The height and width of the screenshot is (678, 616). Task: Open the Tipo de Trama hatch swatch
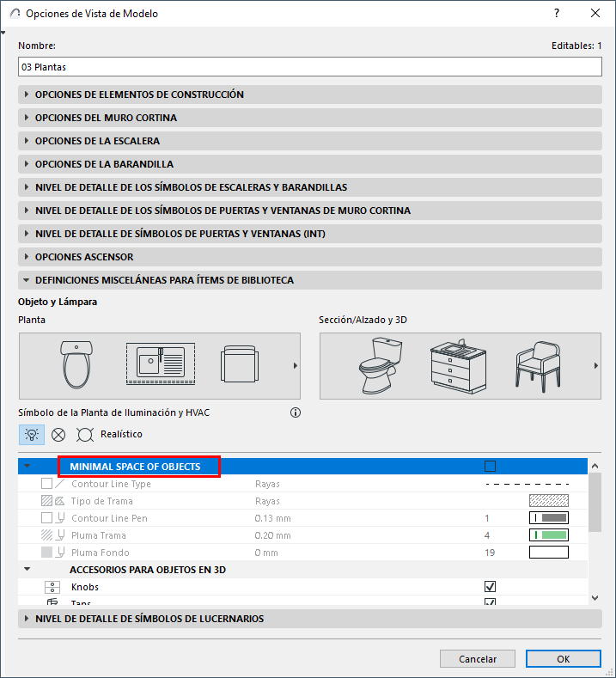549,501
